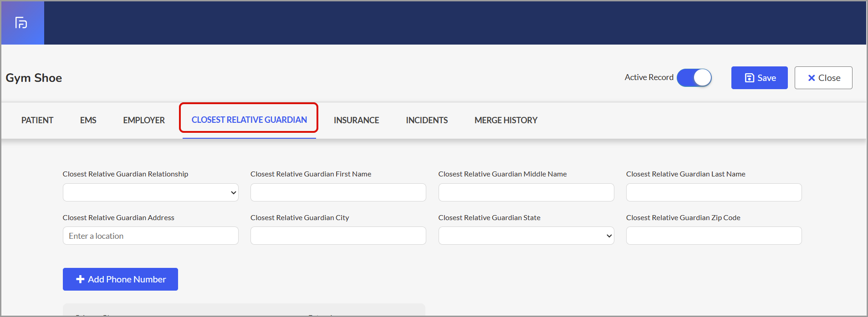Image resolution: width=868 pixels, height=317 pixels.
Task: Open the EMS tab
Action: (x=88, y=120)
